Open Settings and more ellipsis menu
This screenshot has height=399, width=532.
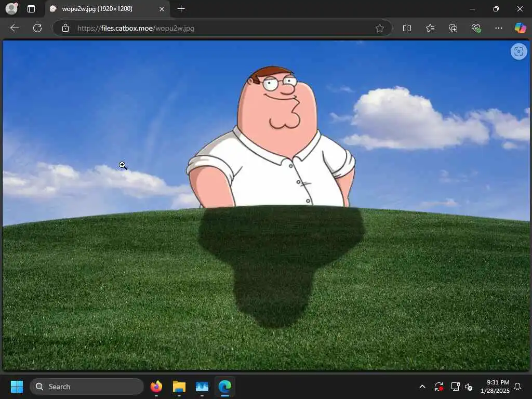498,28
